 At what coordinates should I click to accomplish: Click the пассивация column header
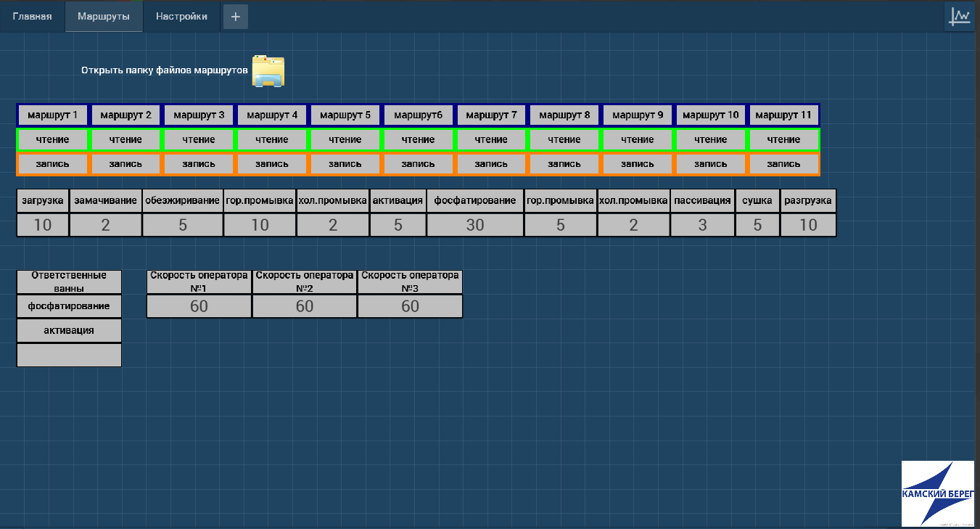702,200
